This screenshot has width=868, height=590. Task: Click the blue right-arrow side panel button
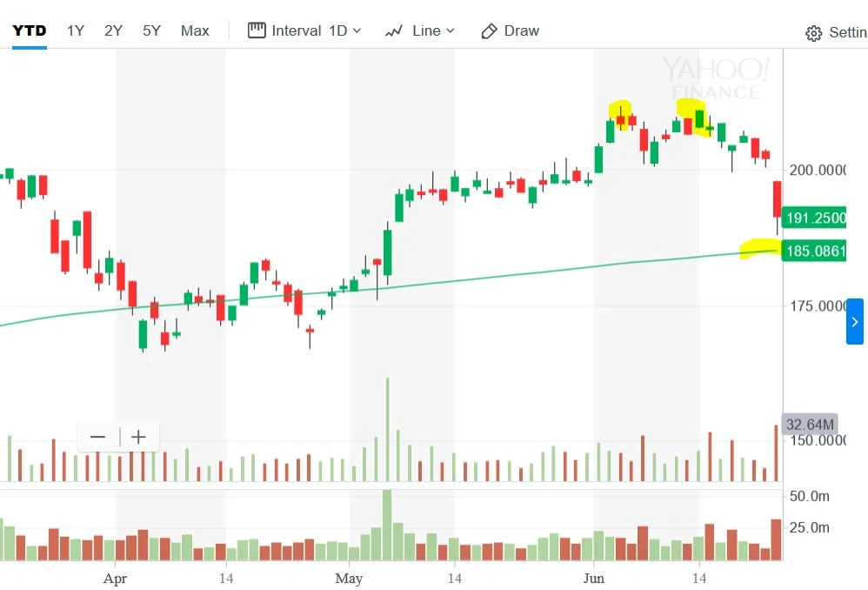point(855,322)
